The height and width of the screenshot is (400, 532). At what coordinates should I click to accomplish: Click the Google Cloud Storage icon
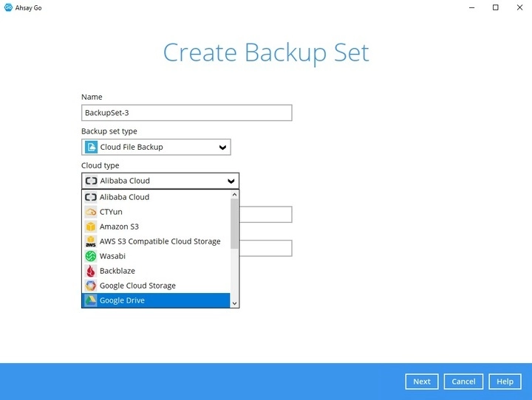pyautogui.click(x=91, y=286)
